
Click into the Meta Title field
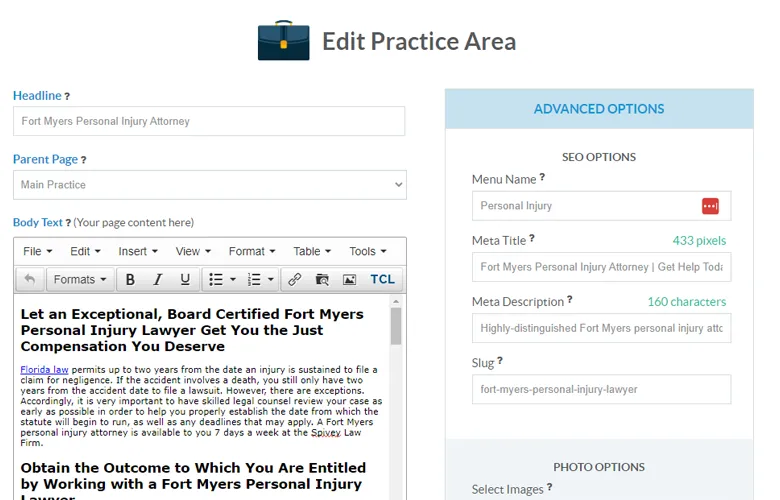pos(601,267)
